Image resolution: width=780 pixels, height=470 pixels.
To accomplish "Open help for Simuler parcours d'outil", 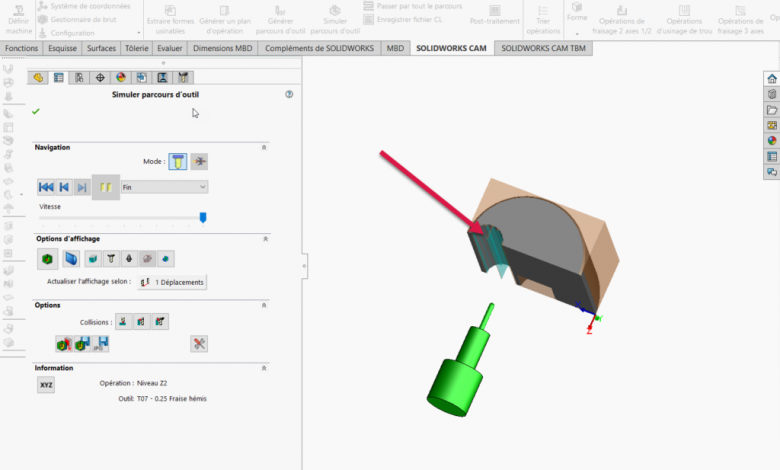I will 289,94.
